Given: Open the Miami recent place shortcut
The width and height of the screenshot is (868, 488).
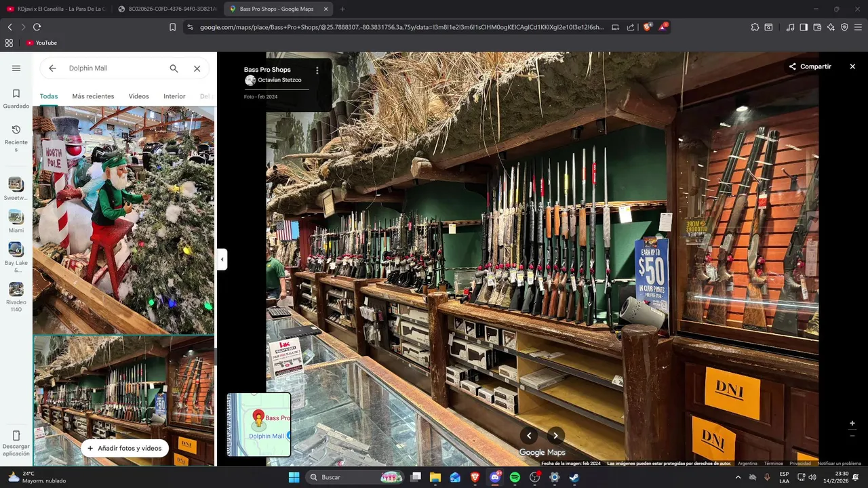Looking at the screenshot, I should pyautogui.click(x=16, y=222).
